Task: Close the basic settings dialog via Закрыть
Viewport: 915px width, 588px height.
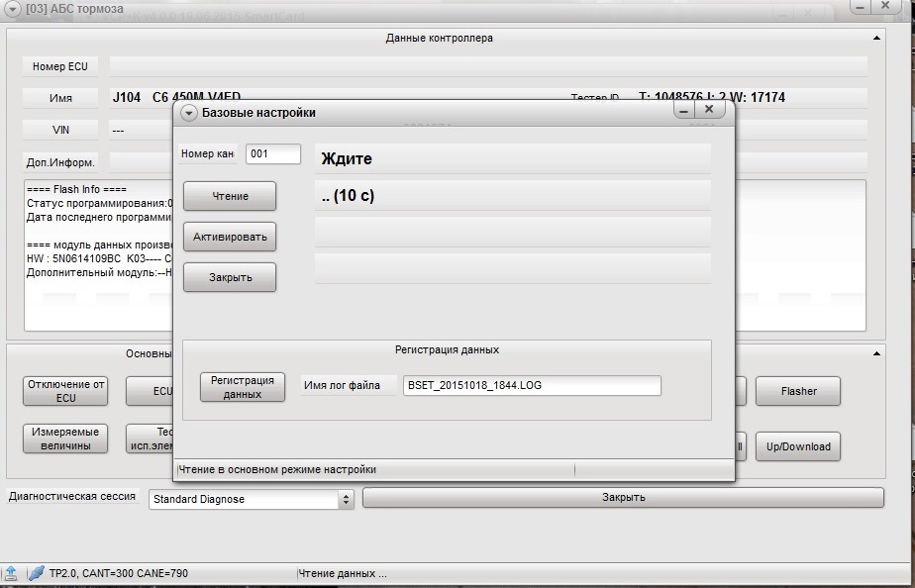Action: (230, 277)
